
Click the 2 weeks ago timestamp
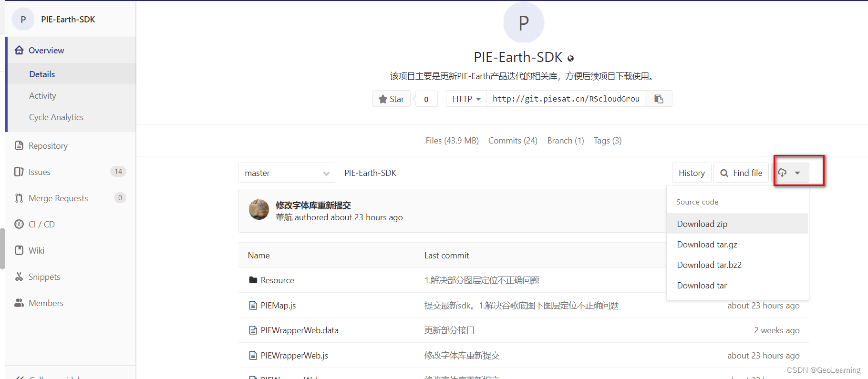[x=776, y=330]
